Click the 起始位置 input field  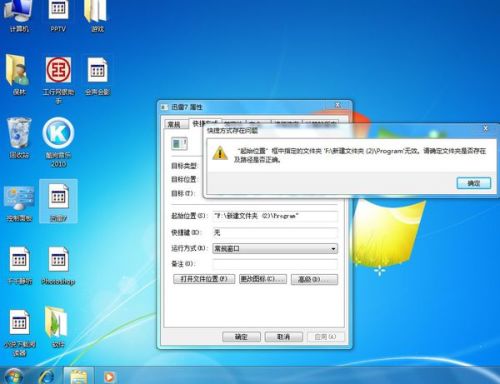coord(275,216)
